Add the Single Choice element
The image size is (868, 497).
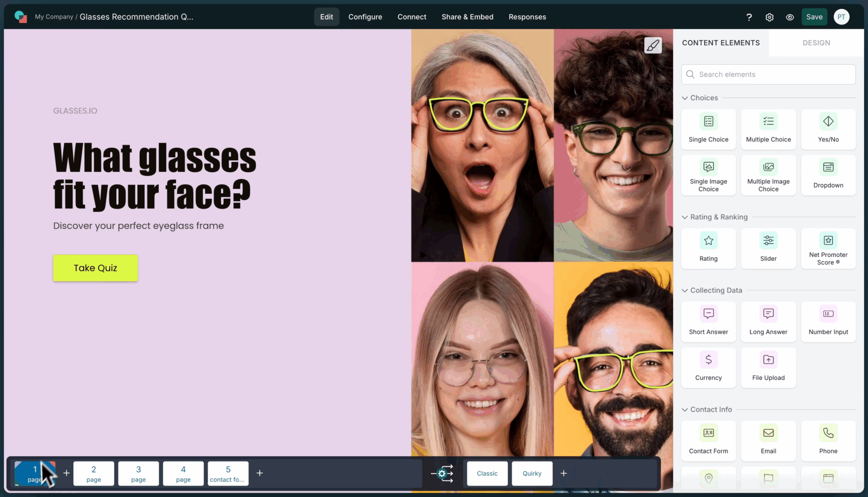pyautogui.click(x=708, y=129)
